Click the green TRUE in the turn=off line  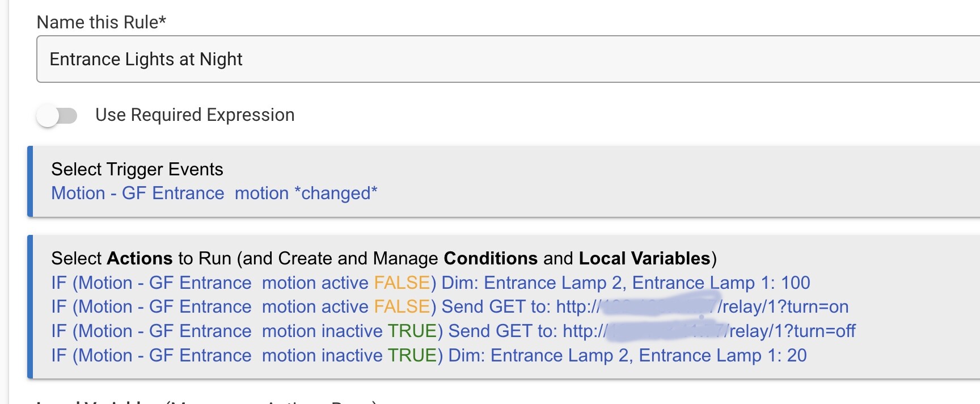412,331
